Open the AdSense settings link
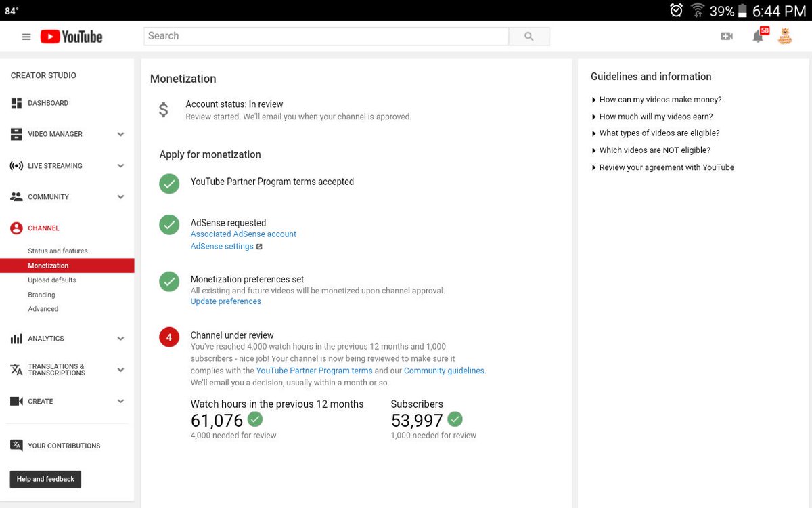812x508 pixels. pos(222,247)
